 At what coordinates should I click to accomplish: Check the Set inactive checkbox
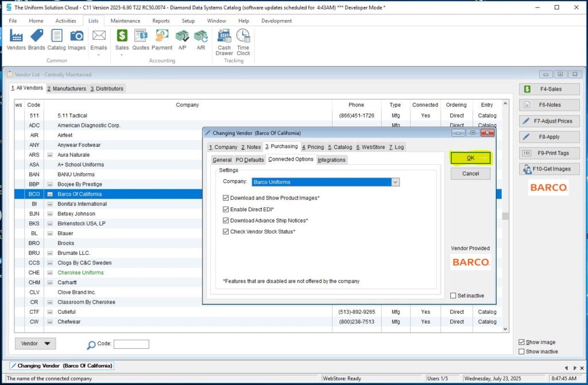tap(454, 295)
